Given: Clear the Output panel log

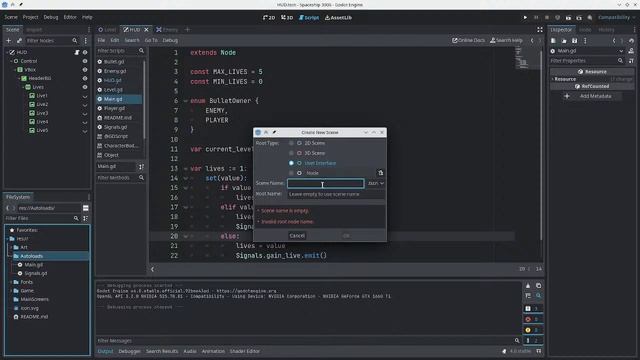Looking at the screenshot, I should (x=528, y=286).
